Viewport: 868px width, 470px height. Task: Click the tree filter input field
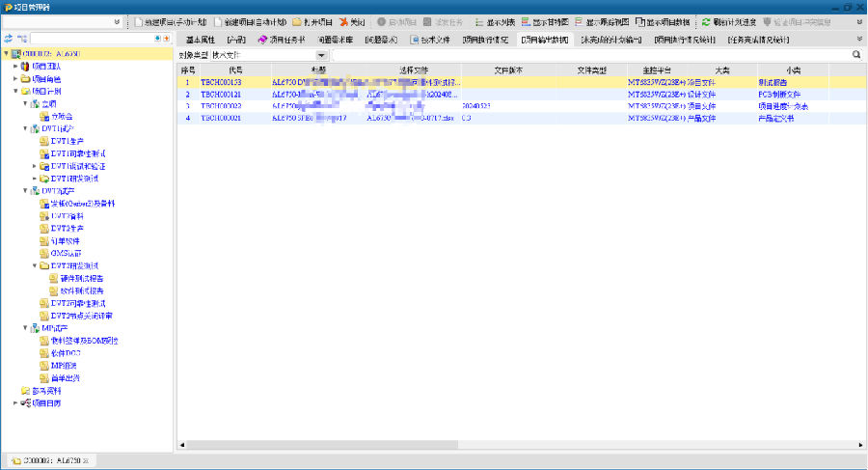(93, 39)
